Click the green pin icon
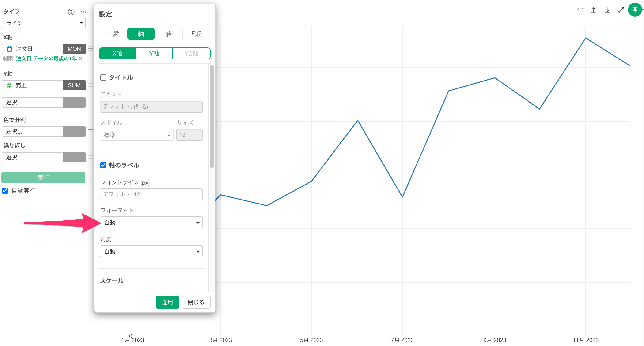 pos(635,10)
